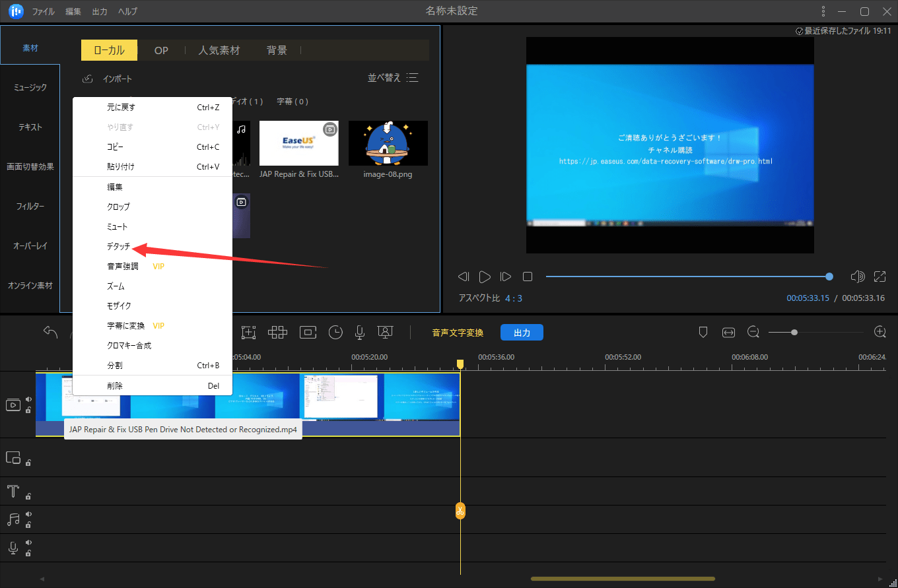Mute the voiceover track speaker
The height and width of the screenshot is (588, 898).
[x=28, y=542]
